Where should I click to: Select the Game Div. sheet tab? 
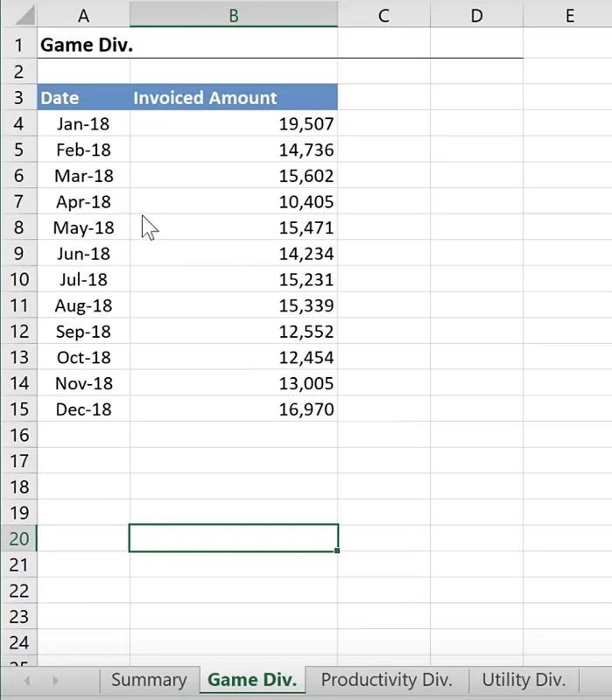[252, 679]
